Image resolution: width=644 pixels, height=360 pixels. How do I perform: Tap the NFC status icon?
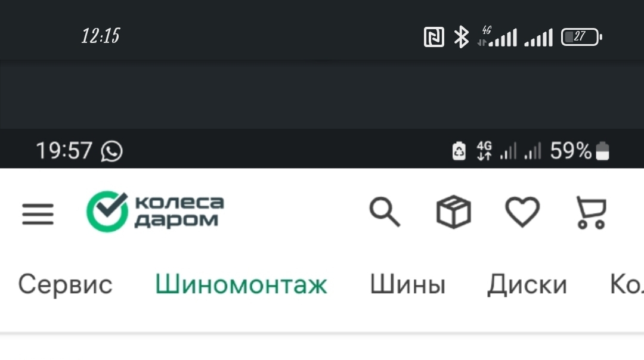click(x=434, y=38)
